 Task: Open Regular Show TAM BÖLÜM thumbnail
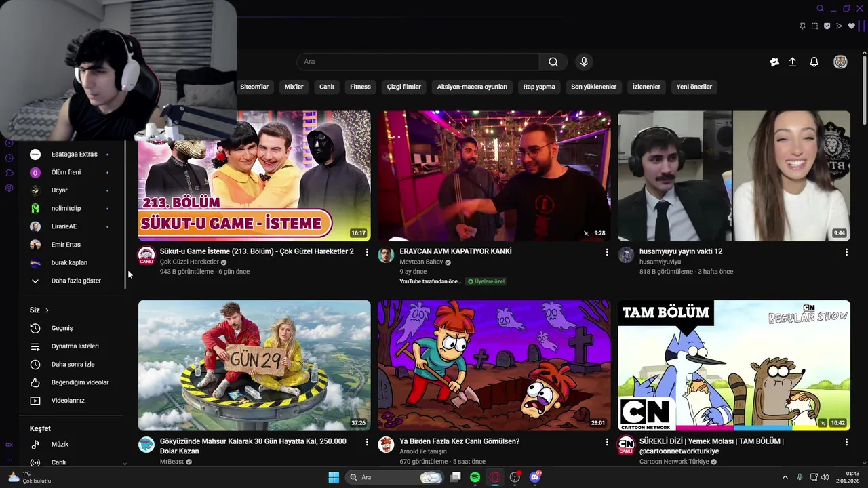[734, 365]
